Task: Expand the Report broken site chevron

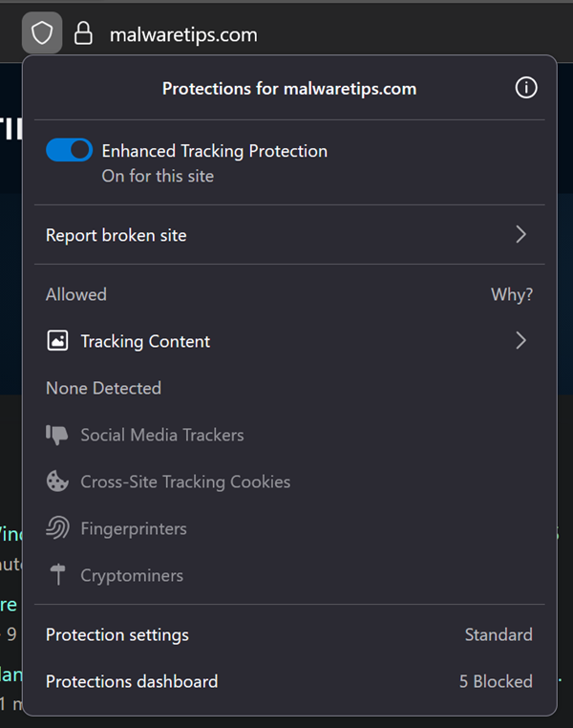Action: (521, 234)
